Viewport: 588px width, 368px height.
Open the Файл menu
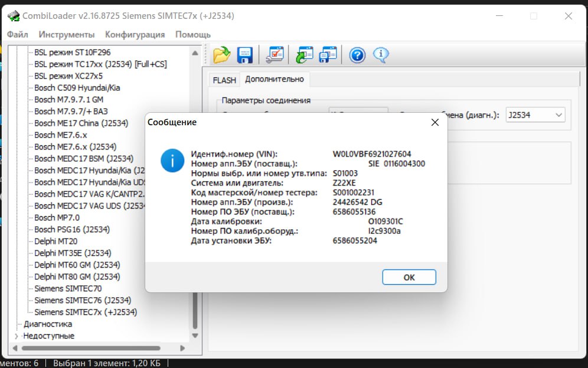17,34
